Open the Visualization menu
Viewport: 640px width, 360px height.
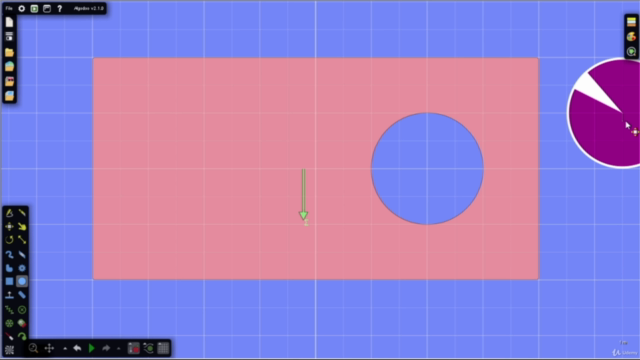pos(631,51)
